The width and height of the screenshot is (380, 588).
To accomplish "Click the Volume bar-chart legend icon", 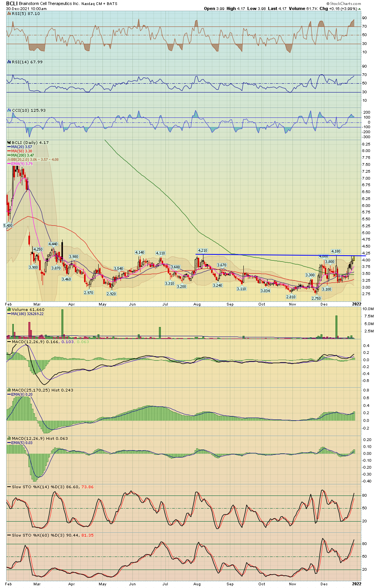I will click(9, 309).
